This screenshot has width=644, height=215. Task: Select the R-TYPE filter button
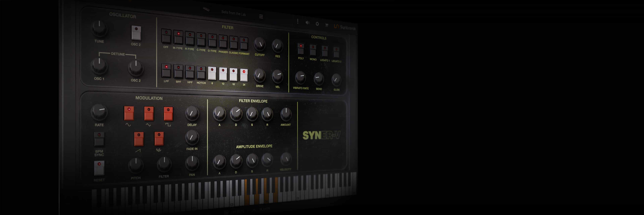pos(190,38)
